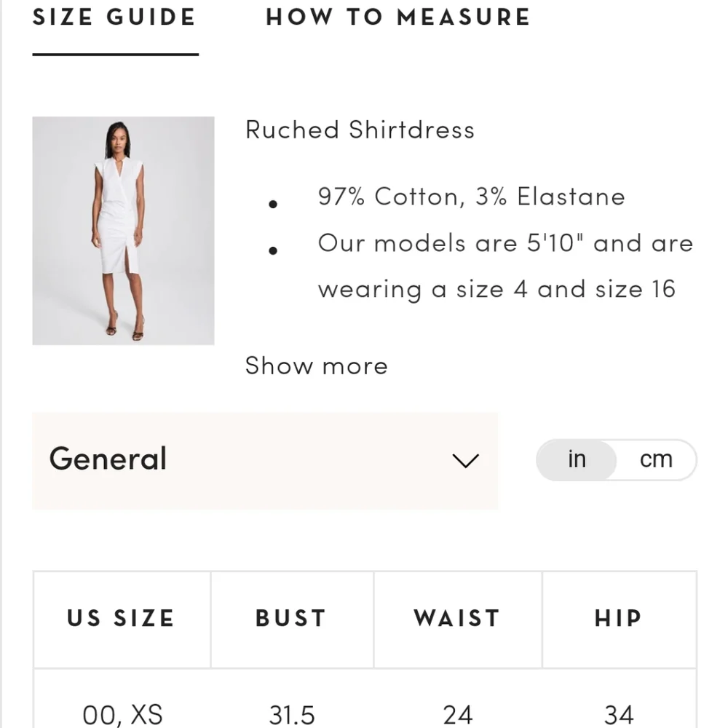This screenshot has width=728, height=728.
Task: Open the Ruched Shirtdress model thumbnail
Action: point(122,231)
